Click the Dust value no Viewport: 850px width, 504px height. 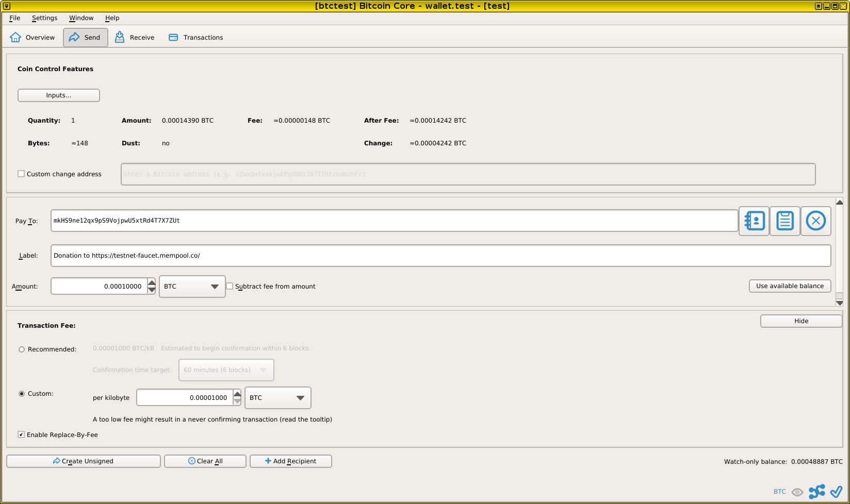(166, 143)
